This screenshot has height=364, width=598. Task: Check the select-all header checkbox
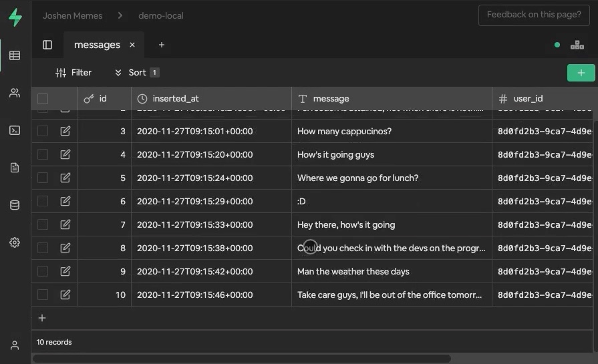[43, 99]
